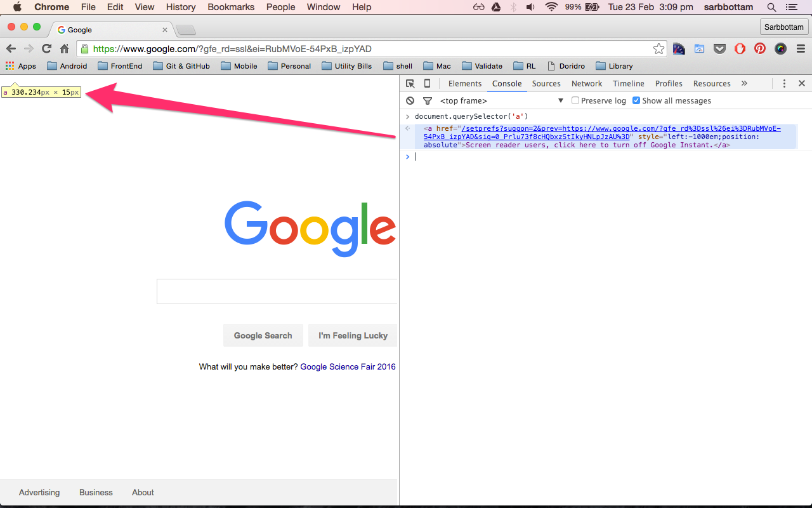Viewport: 812px width, 508px height.
Task: Show more DevTools tabs chevron
Action: point(744,83)
